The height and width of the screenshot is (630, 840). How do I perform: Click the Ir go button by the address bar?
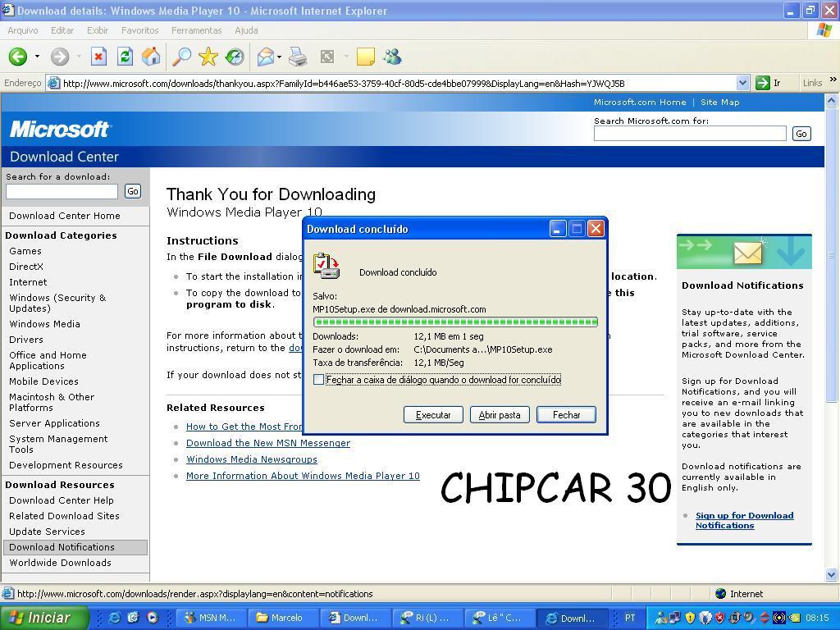point(768,83)
